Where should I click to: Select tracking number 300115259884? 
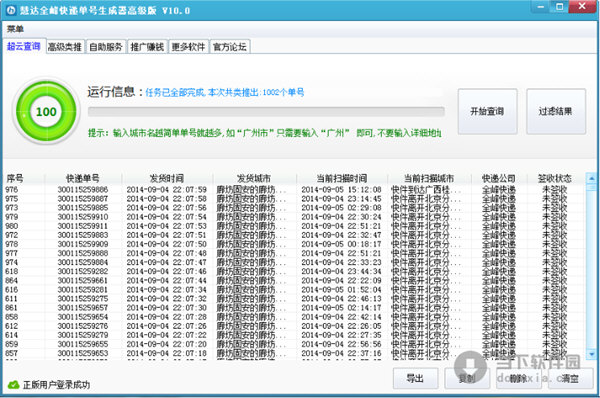click(x=83, y=263)
